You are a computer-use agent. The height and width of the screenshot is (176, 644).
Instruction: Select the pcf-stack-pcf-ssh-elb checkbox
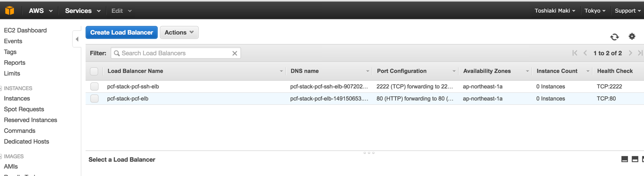[94, 86]
